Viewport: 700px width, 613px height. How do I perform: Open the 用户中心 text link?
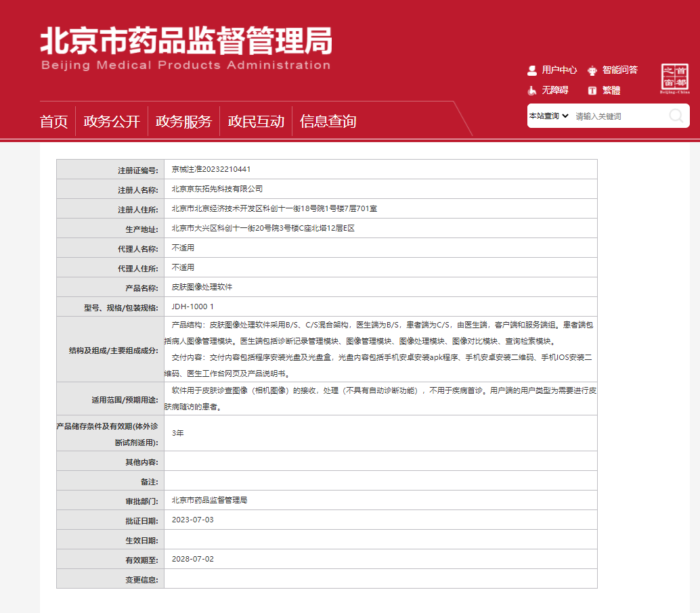pos(559,70)
